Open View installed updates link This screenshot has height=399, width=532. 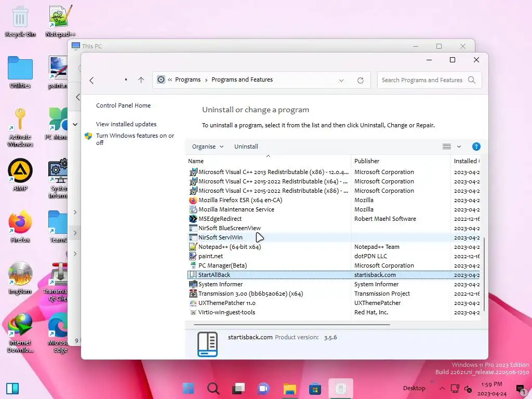[x=126, y=124]
